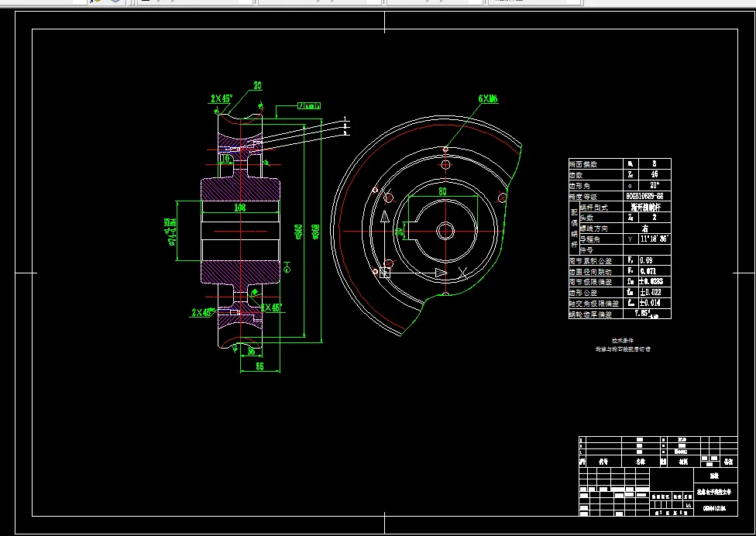
Task: Click the university name in title block
Action: [714, 493]
